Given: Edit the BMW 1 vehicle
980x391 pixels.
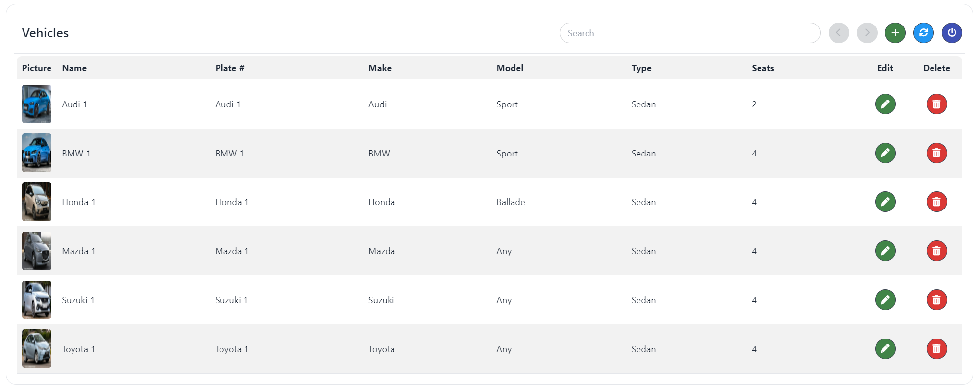Looking at the screenshot, I should [x=885, y=153].
